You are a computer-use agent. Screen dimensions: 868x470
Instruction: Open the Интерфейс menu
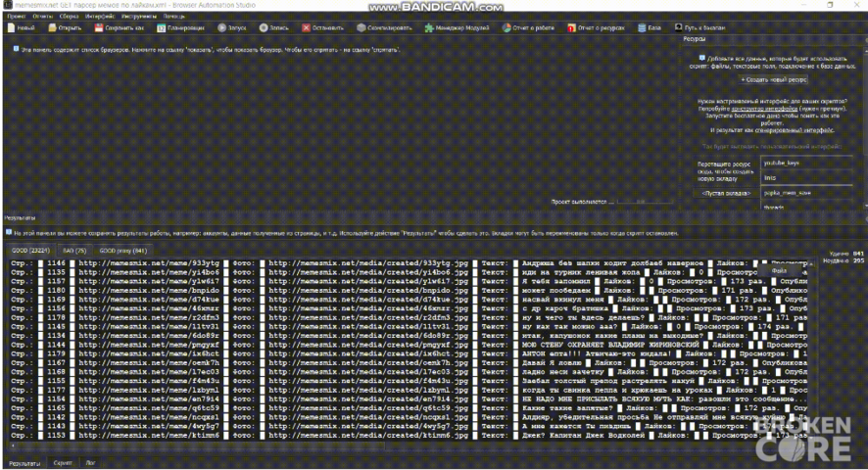(x=100, y=16)
